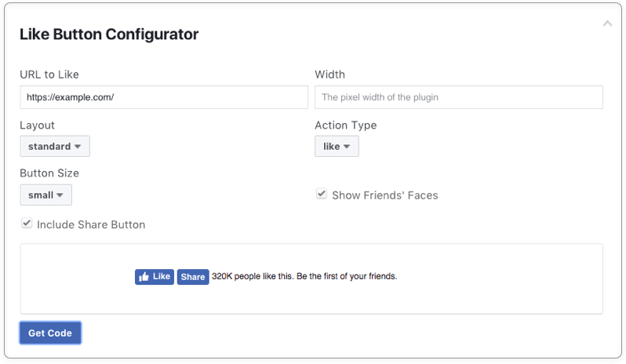The image size is (626, 364).
Task: Open the Button Size dropdown showing small
Action: [46, 195]
